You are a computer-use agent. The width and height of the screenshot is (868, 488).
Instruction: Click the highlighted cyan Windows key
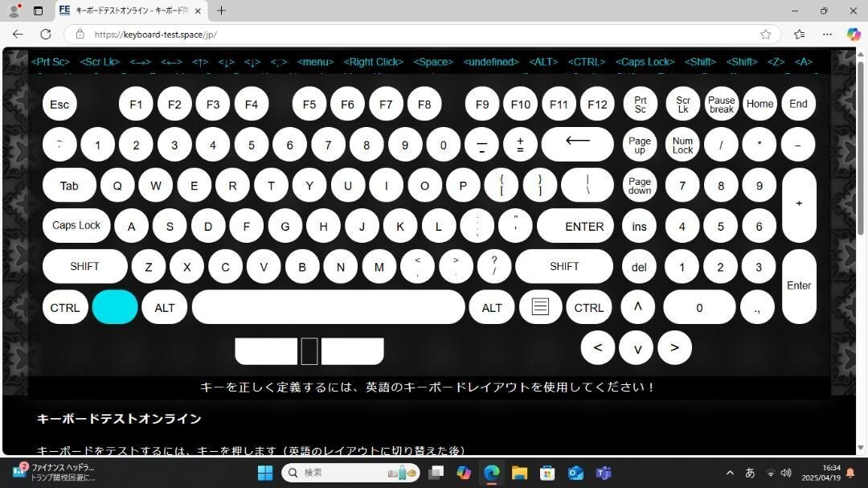coord(115,307)
